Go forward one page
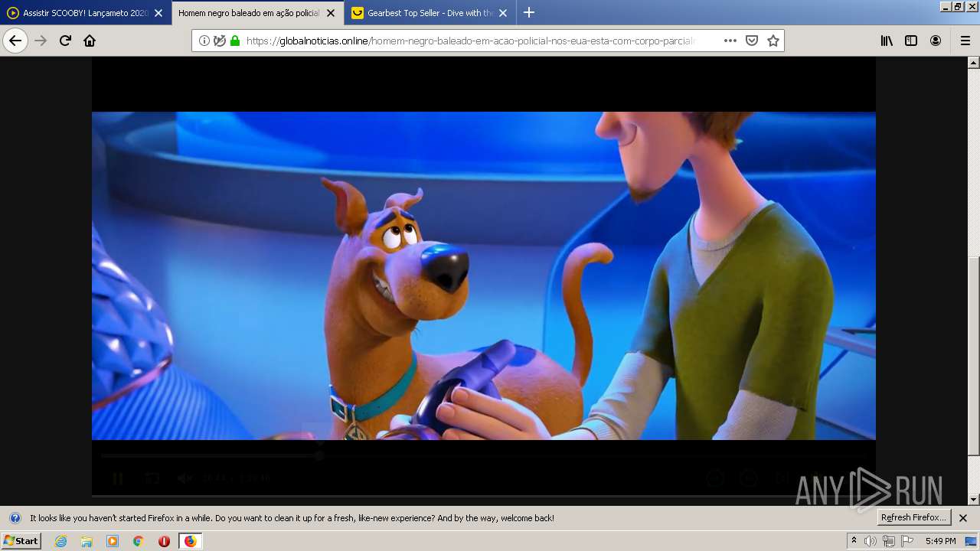This screenshot has width=980, height=551. tap(41, 41)
